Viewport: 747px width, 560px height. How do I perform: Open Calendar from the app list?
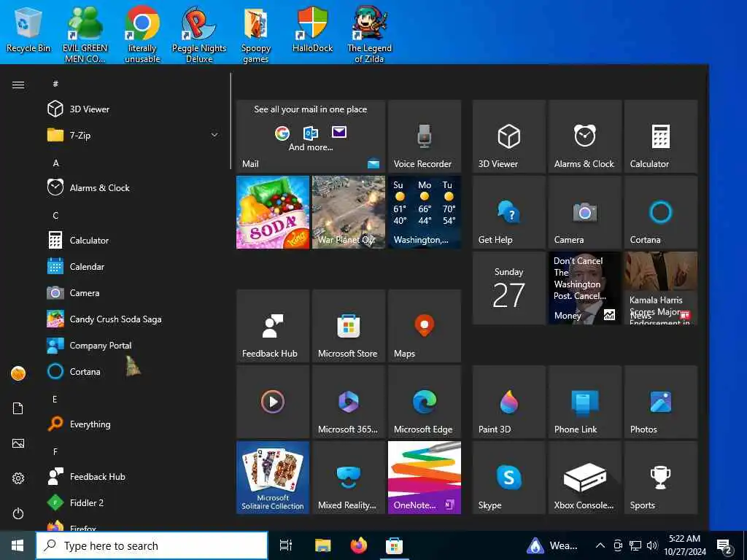pyautogui.click(x=133, y=267)
